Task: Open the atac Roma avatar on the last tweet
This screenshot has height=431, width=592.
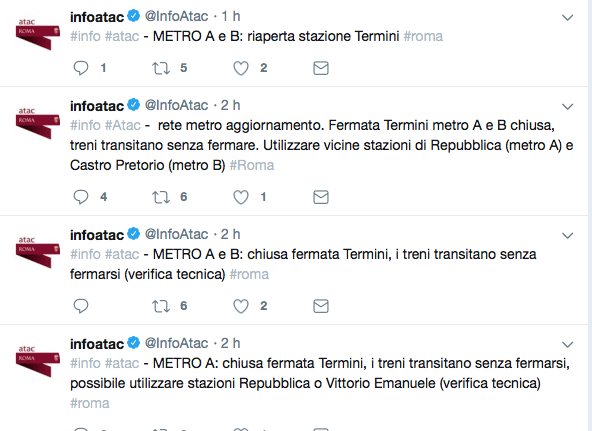Action: [38, 361]
